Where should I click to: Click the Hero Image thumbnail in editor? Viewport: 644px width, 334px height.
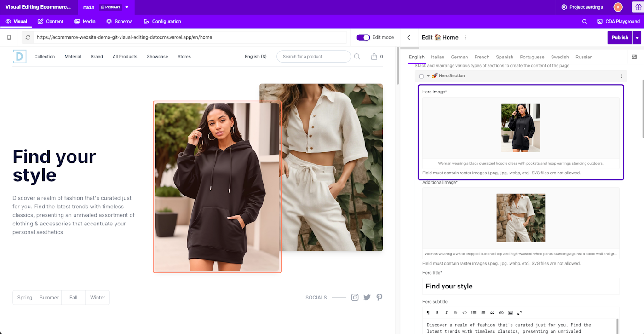click(x=521, y=127)
